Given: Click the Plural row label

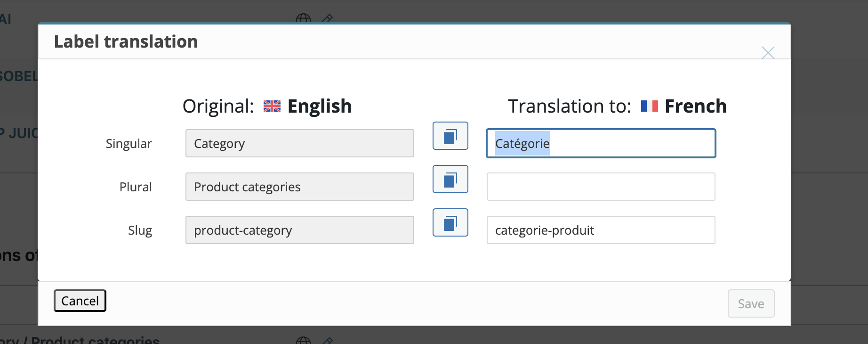Looking at the screenshot, I should (x=136, y=187).
